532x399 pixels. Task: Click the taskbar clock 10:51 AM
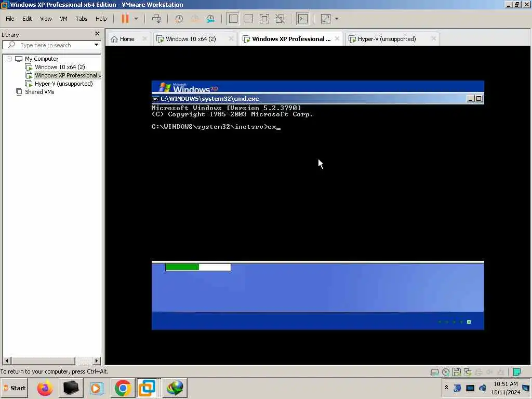click(506, 384)
